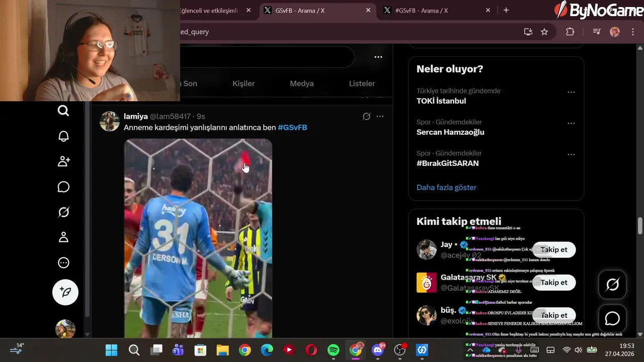Image resolution: width=644 pixels, height=362 pixels.
Task: Open profile icon in X sidebar
Action: [63, 237]
